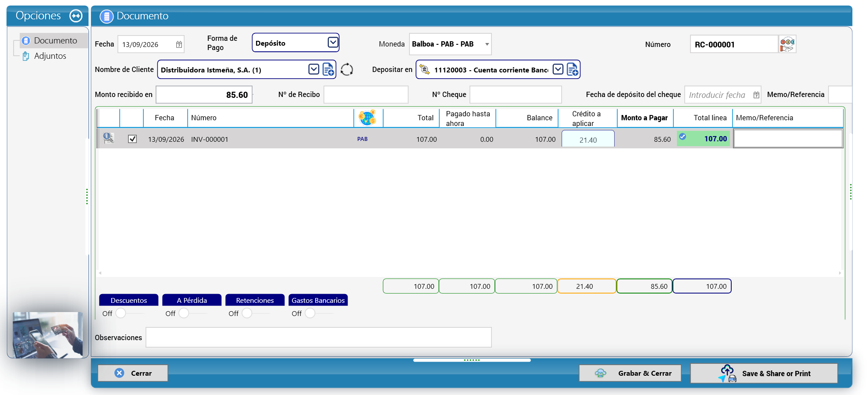
Task: Open the Descuentos tab
Action: point(129,300)
